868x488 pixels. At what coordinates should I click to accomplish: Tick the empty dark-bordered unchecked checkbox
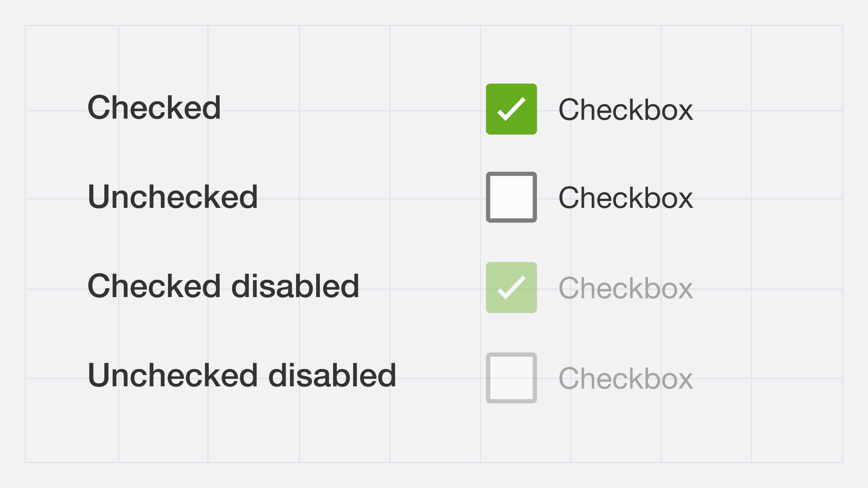coord(511,197)
